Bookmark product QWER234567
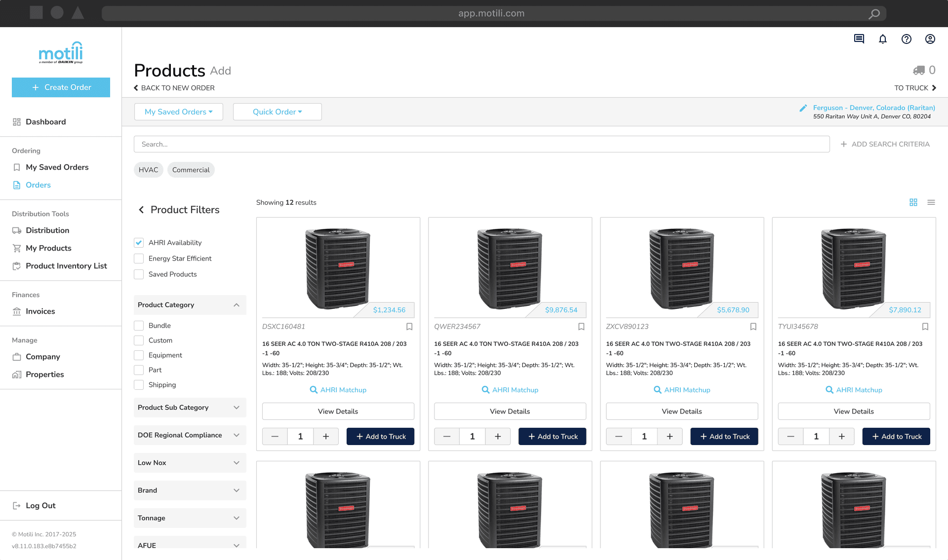Image resolution: width=948 pixels, height=560 pixels. coord(581,327)
